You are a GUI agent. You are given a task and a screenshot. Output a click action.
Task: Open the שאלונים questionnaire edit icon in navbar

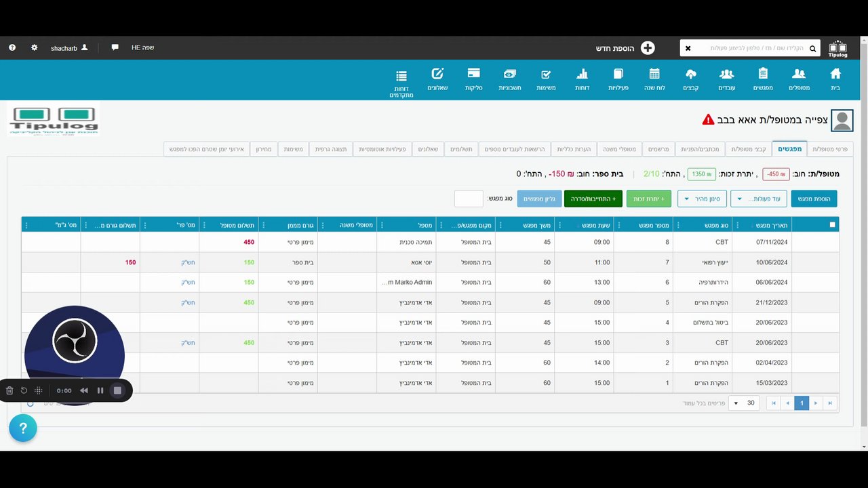point(437,73)
